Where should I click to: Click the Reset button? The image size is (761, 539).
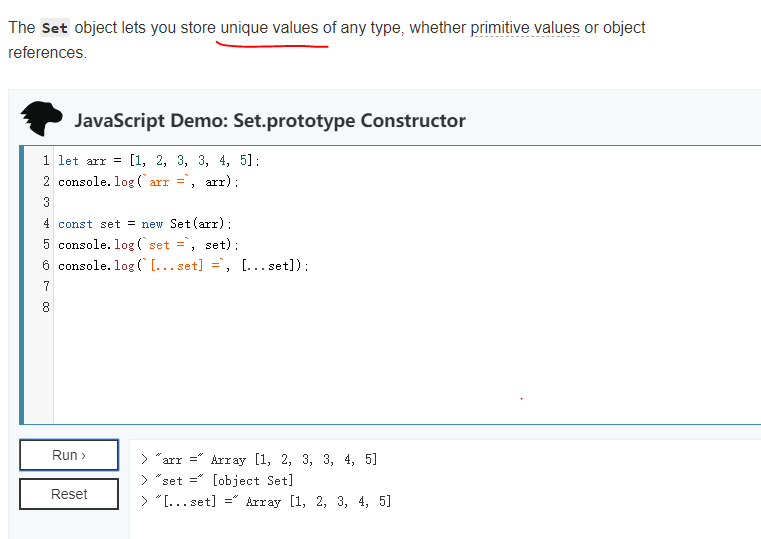click(x=69, y=494)
